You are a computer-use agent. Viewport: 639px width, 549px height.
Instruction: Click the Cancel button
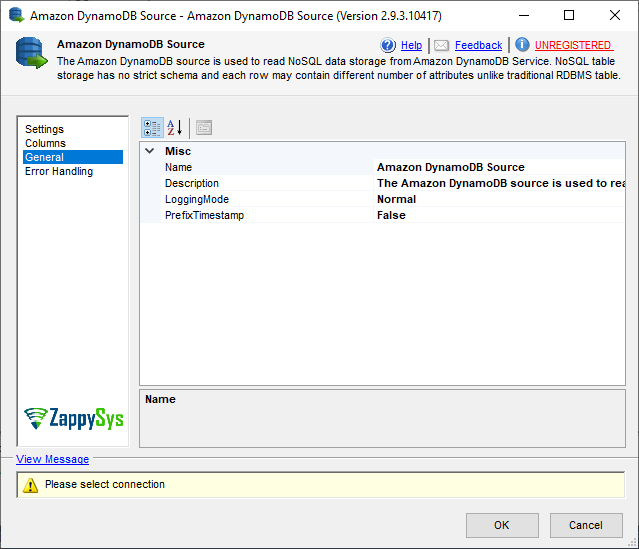(x=586, y=525)
